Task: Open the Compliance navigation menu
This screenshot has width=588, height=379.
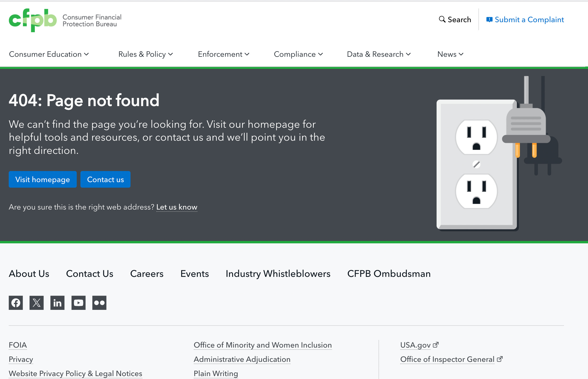Action: pos(298,54)
